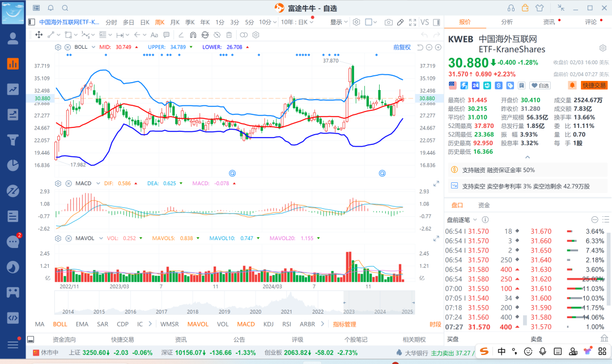The image size is (612, 364).
Task: Take a chart screenshot with camera icon
Action: pos(388,22)
